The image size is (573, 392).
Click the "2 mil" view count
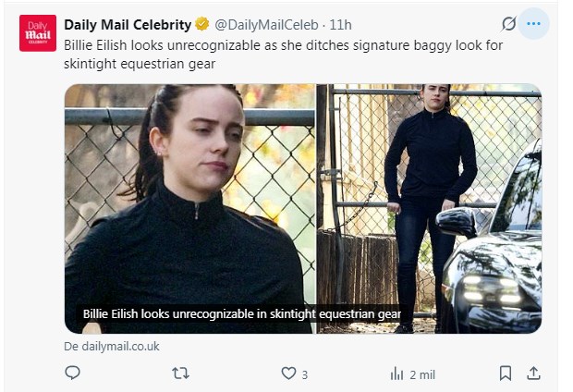421,374
